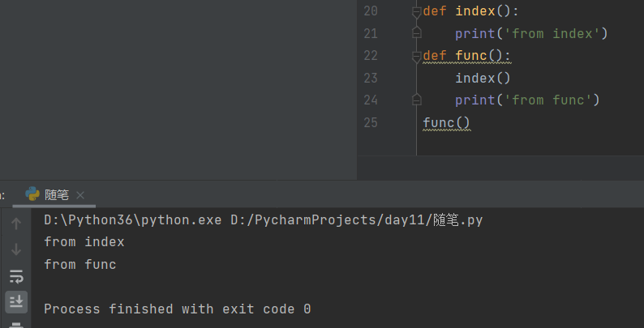Click the Python icon on 随笔 tab
This screenshot has height=328, width=644.
point(32,194)
